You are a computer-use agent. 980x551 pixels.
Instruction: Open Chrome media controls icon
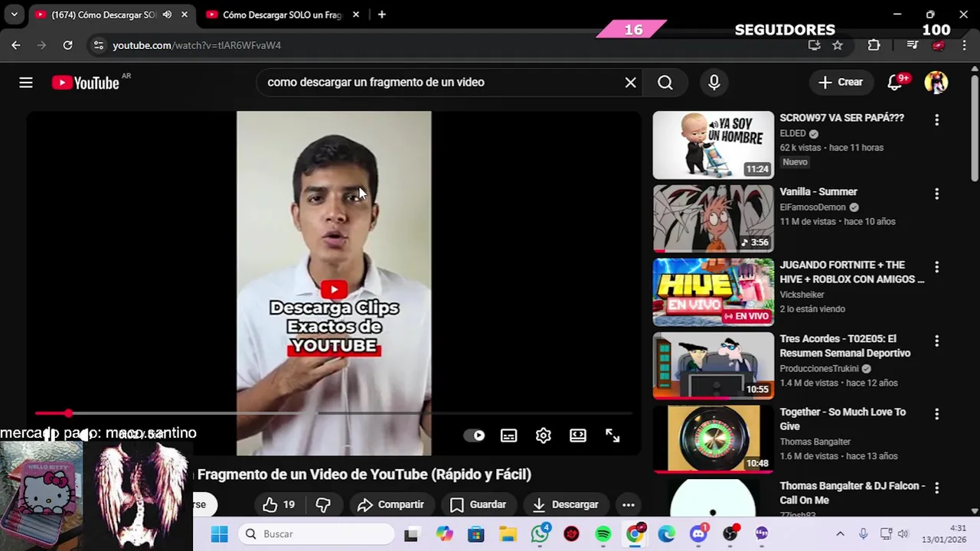point(912,45)
